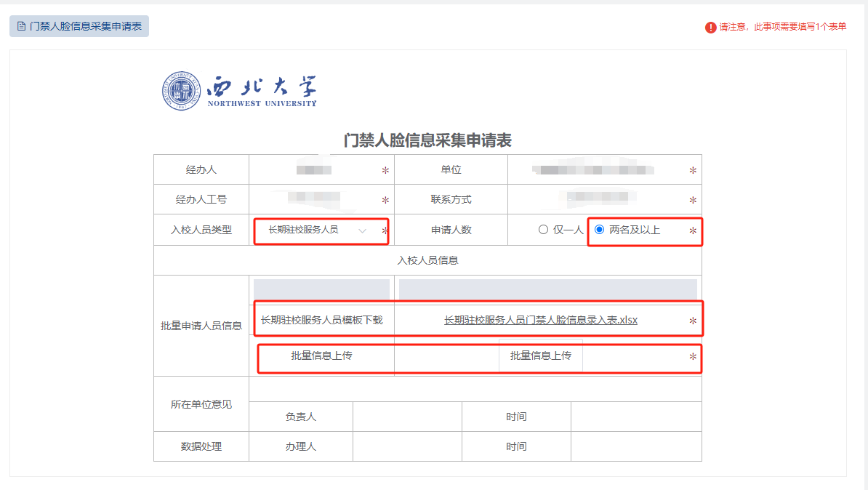This screenshot has height=490, width=868.
Task: Select the 两名及以上 radio option
Action: [600, 230]
